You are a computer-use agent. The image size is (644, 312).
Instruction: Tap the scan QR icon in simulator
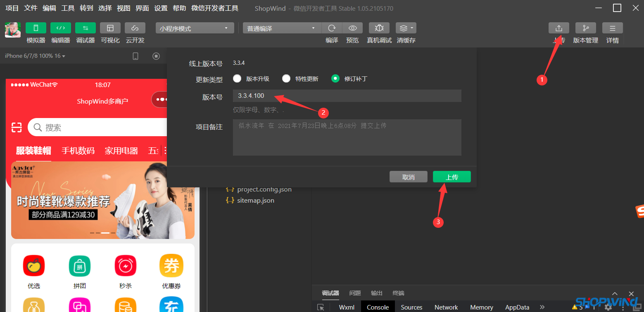point(17,127)
